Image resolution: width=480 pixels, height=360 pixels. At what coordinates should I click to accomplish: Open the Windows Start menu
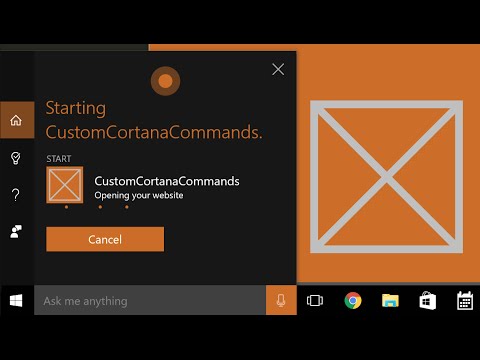click(16, 301)
